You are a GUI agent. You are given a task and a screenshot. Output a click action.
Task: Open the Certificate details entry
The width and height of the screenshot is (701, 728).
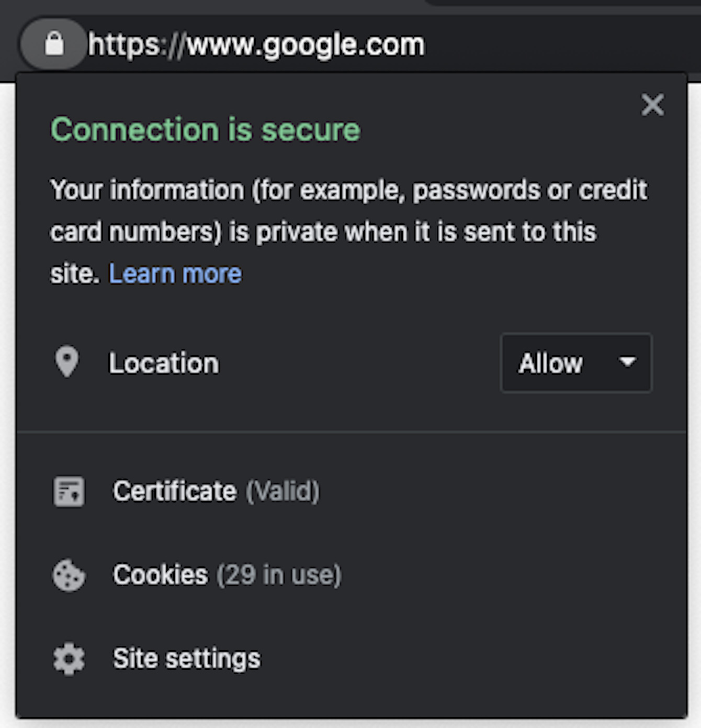(x=175, y=492)
